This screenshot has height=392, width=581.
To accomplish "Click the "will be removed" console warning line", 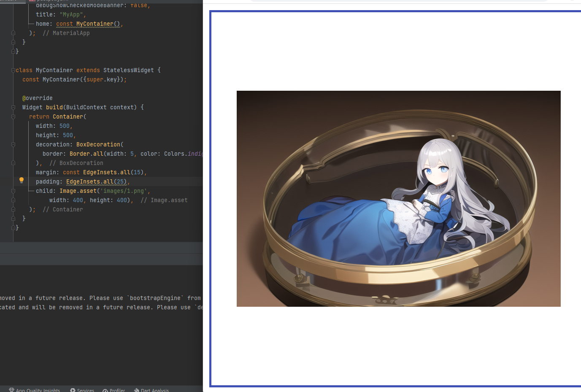I will pyautogui.click(x=101, y=307).
